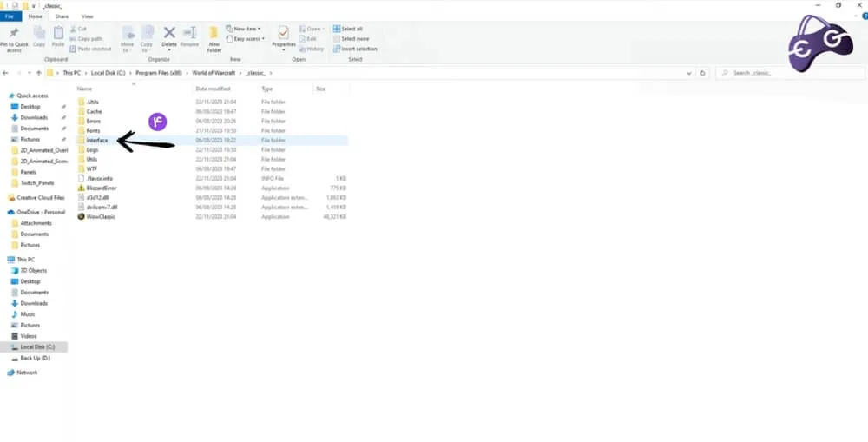The height and width of the screenshot is (442, 868).
Task: Click the Cut scissors command
Action: click(78, 29)
